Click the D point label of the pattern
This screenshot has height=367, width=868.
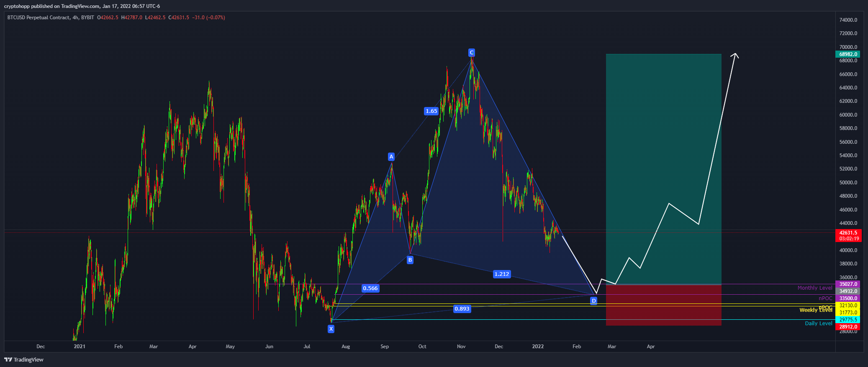[593, 301]
